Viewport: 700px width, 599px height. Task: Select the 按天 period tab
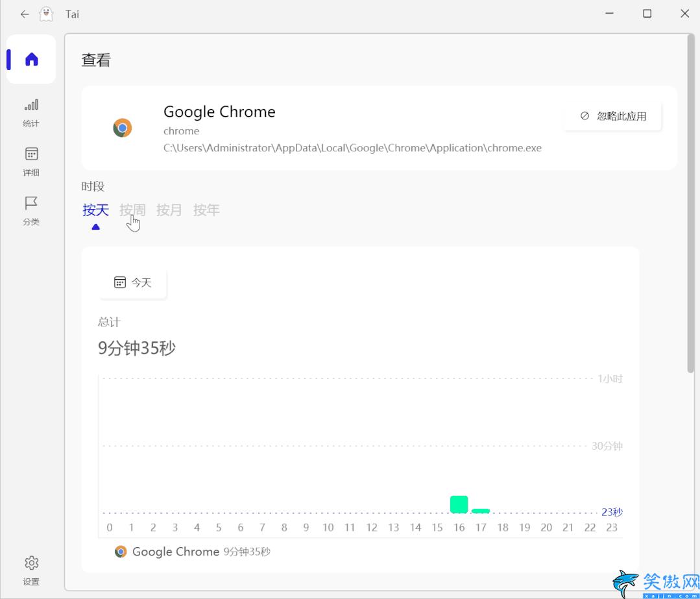click(x=95, y=210)
